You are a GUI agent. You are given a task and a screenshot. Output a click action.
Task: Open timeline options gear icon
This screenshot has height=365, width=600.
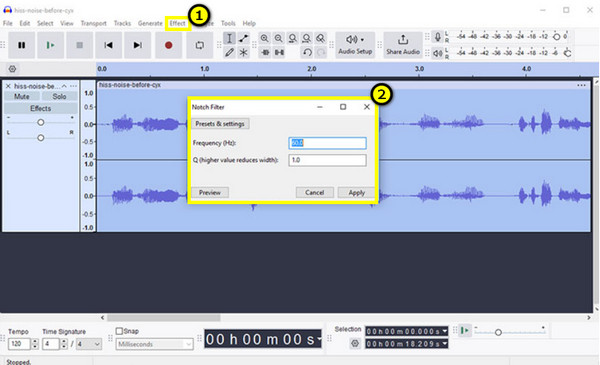12,69
